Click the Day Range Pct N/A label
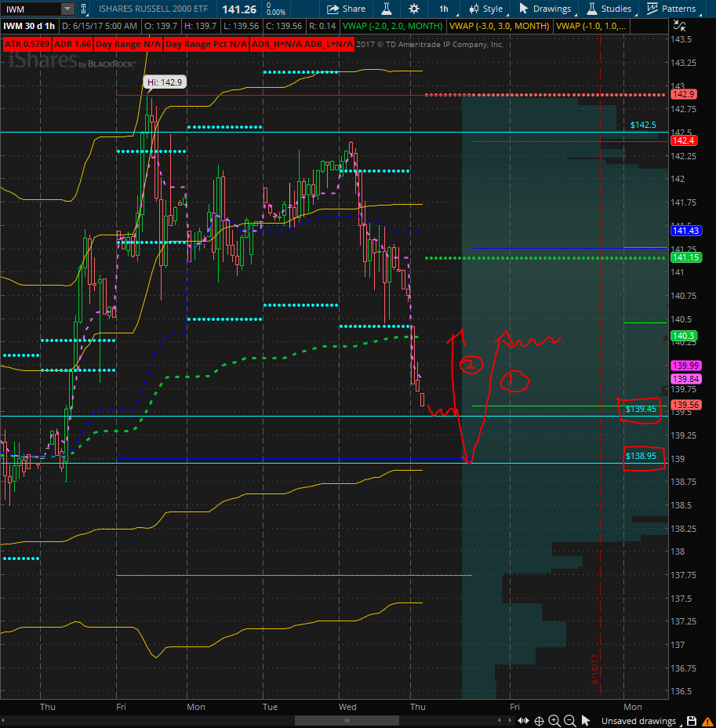This screenshot has width=716, height=728. click(206, 44)
